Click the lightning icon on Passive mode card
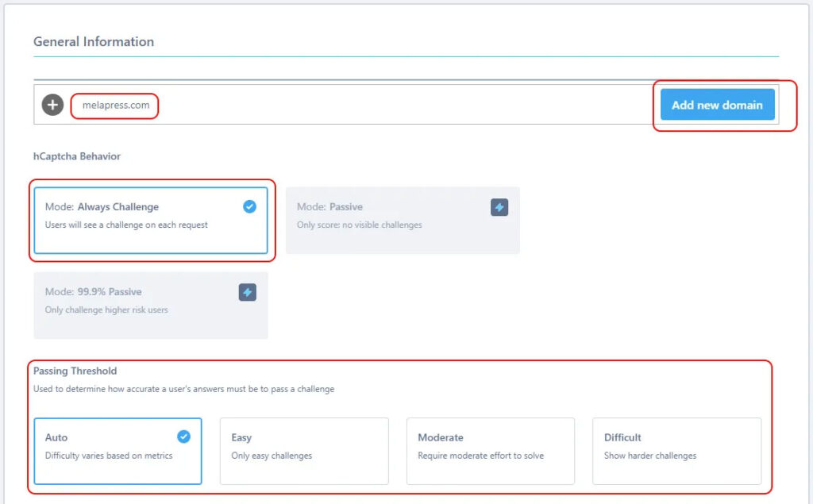813x504 pixels. pyautogui.click(x=499, y=206)
